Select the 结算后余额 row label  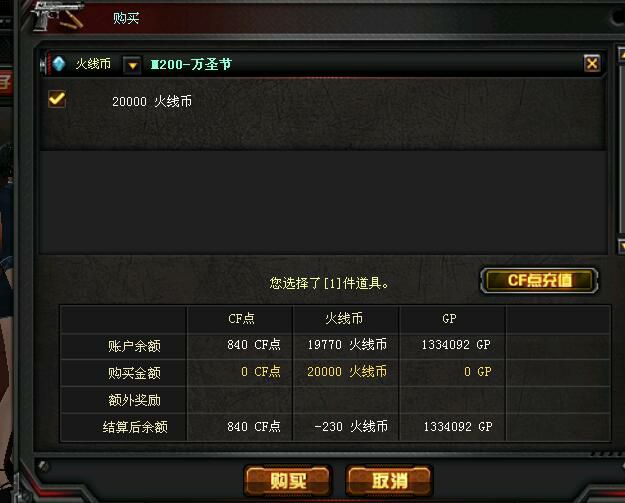coord(135,427)
